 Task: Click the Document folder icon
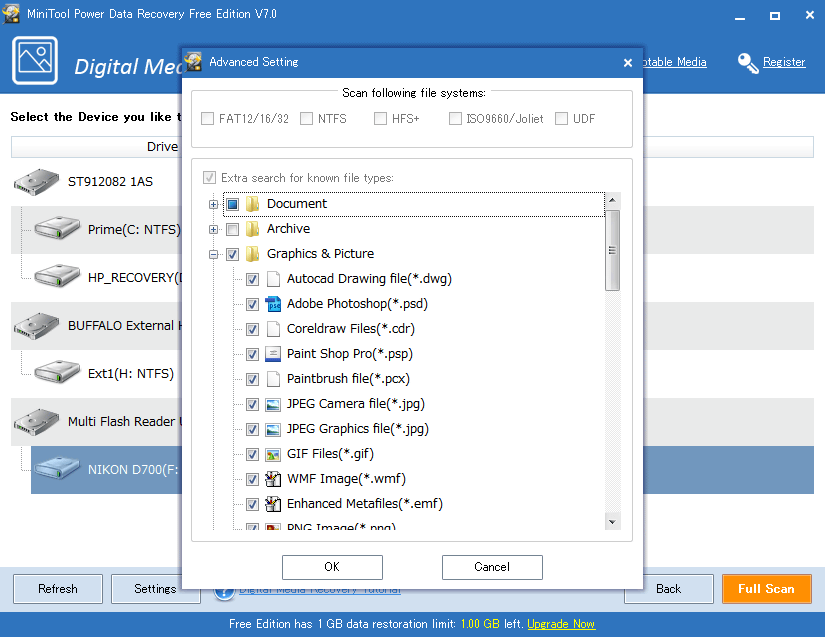coord(253,204)
